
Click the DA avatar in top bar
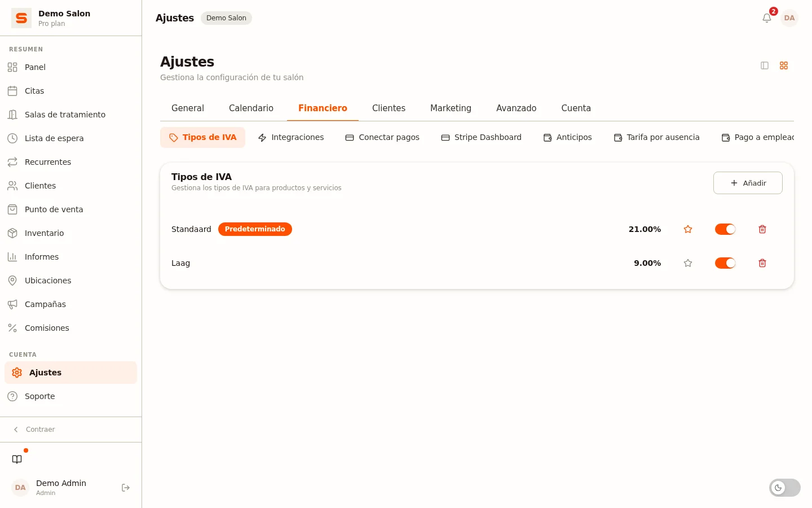tap(789, 18)
